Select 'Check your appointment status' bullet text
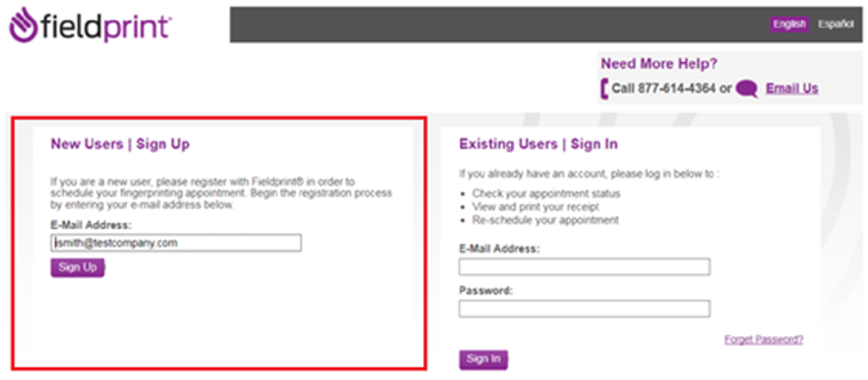This screenshot has height=380, width=868. [x=546, y=194]
